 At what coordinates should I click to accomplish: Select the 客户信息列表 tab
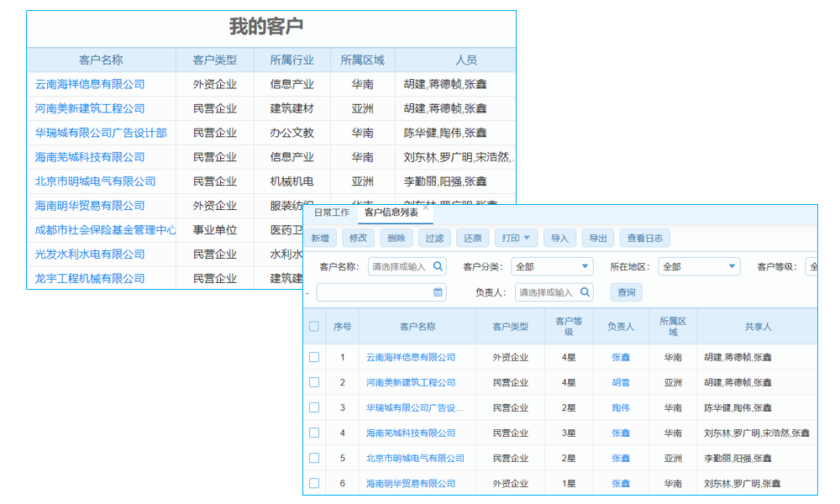(x=391, y=212)
